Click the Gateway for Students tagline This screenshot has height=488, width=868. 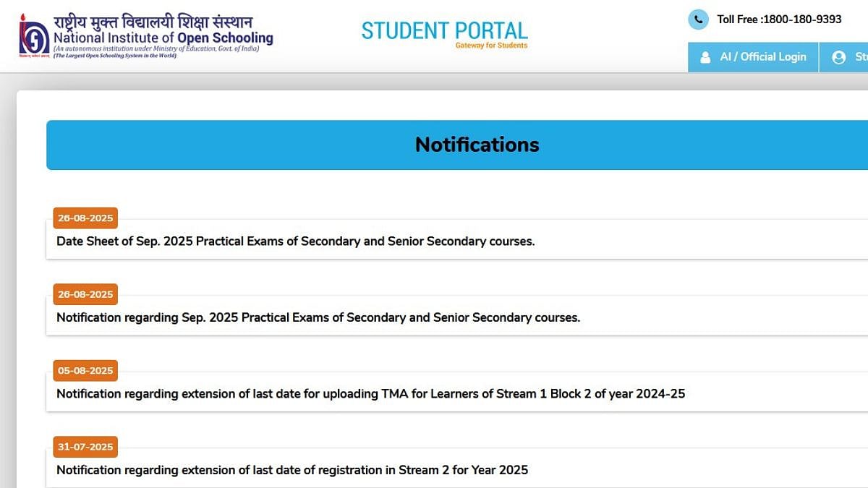pos(491,46)
